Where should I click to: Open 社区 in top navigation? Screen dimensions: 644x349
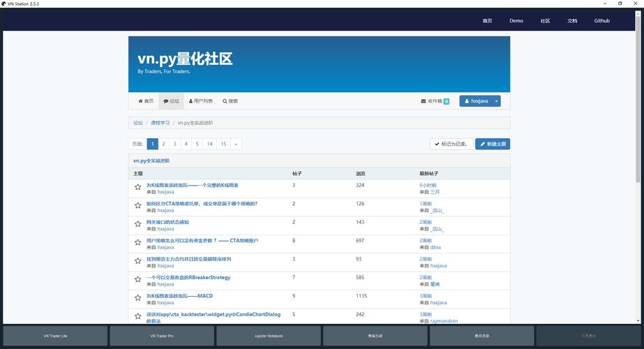[545, 20]
